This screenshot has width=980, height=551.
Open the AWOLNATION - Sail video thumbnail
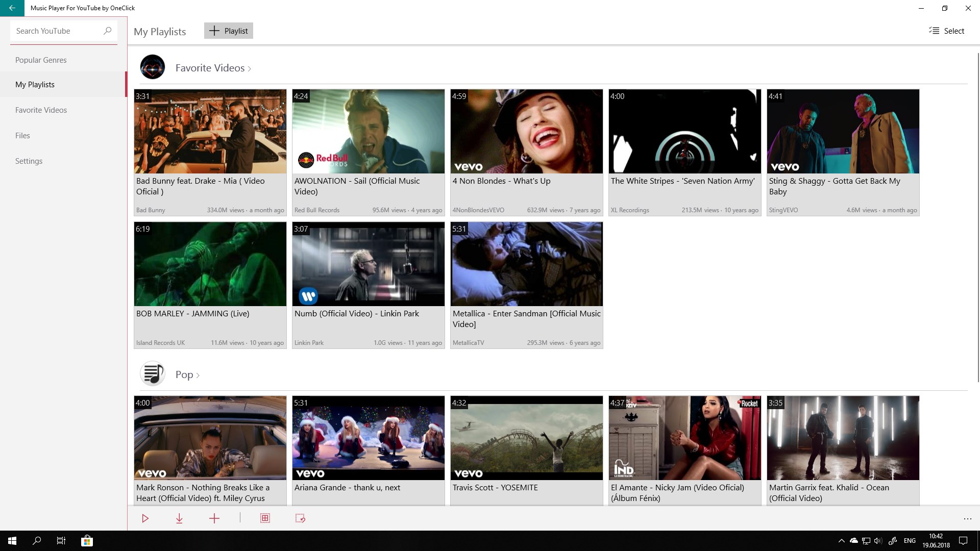point(369,132)
